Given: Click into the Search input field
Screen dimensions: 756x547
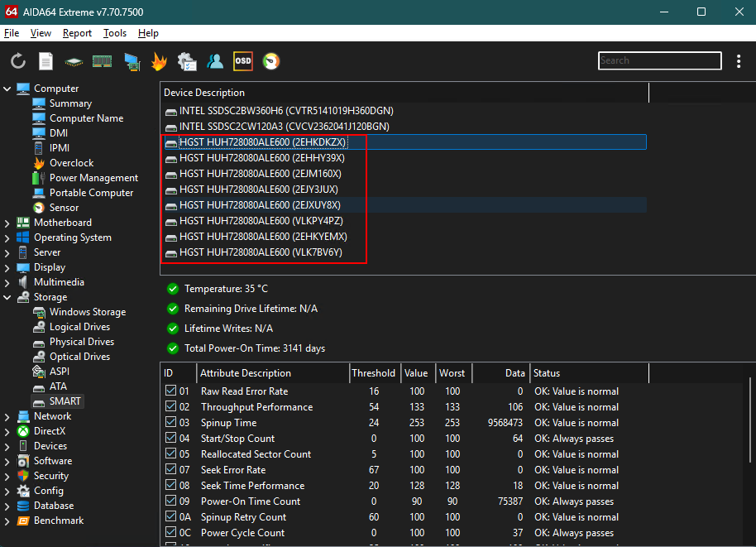Looking at the screenshot, I should coord(659,60).
